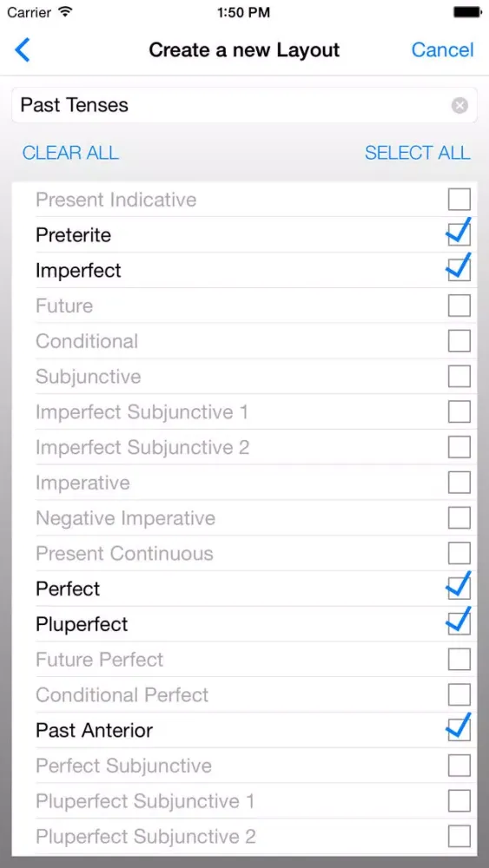Check the Negative Imperative checkbox

coord(459,518)
